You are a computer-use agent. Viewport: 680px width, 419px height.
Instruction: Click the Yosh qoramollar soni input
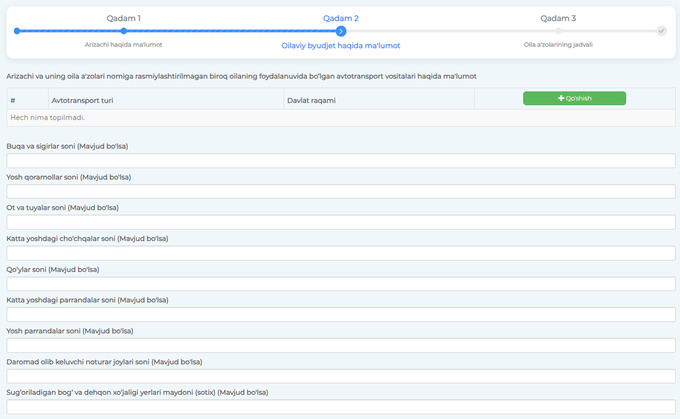click(341, 191)
